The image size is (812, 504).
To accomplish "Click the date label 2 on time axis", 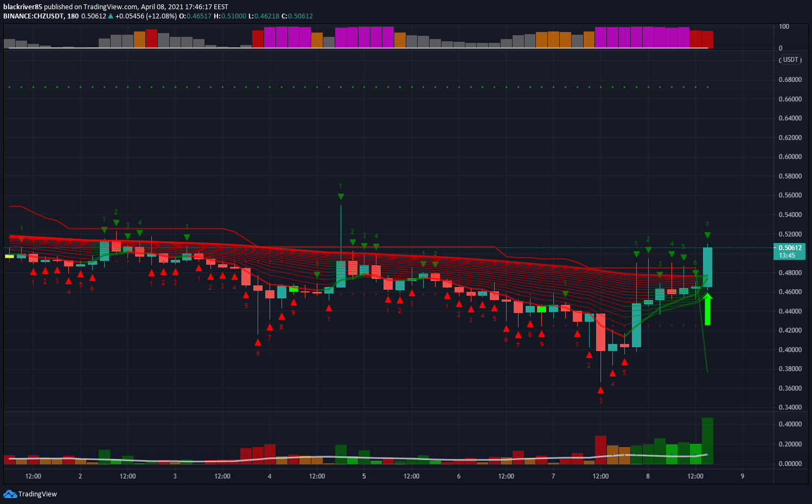I will pyautogui.click(x=80, y=476).
